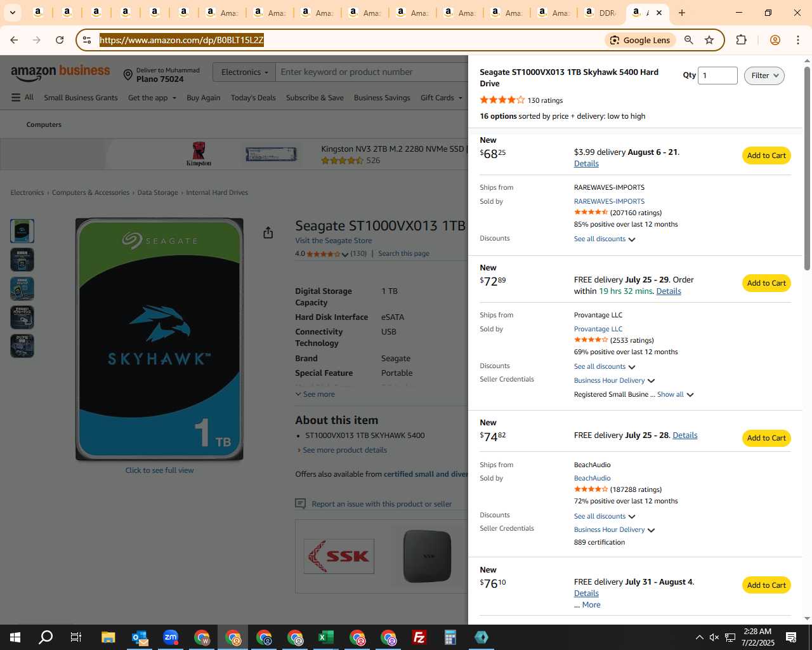Open a new browser tab
This screenshot has width=812, height=650.
coord(682,13)
